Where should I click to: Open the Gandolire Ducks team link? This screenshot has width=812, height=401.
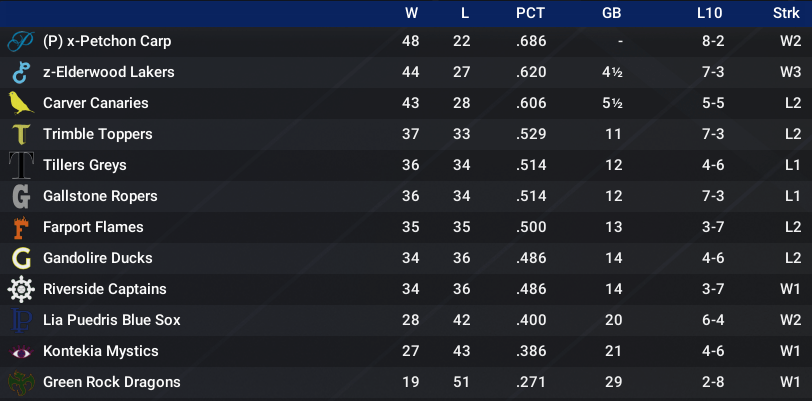[98, 258]
